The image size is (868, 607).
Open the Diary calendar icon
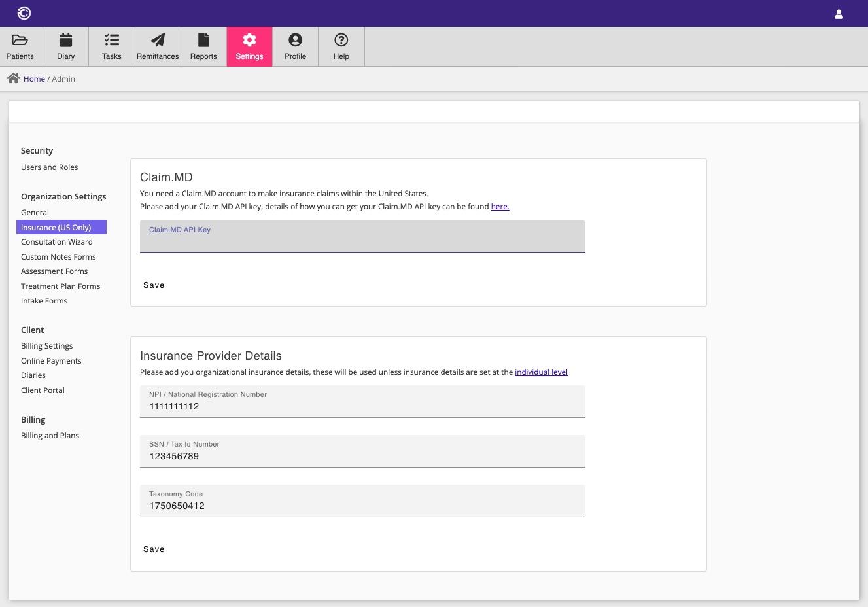coord(66,41)
